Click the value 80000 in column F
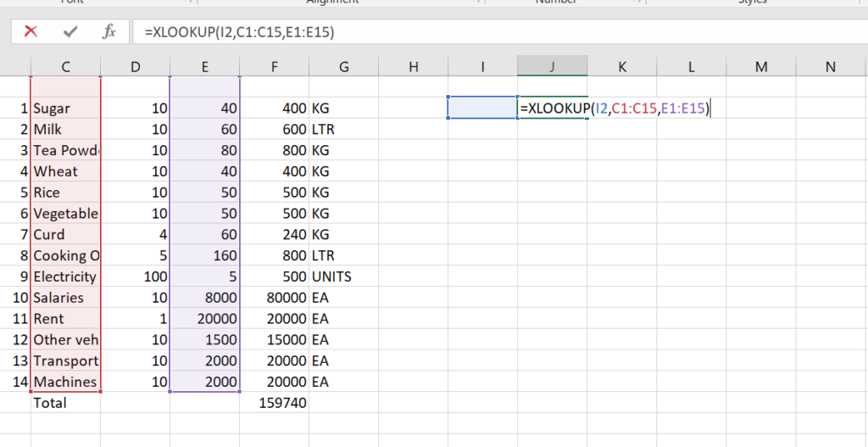 point(275,298)
